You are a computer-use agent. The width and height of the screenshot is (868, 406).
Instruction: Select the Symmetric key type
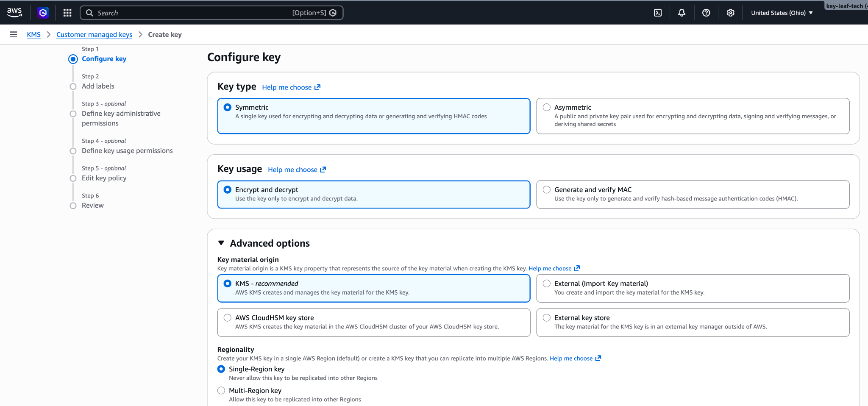click(373, 116)
